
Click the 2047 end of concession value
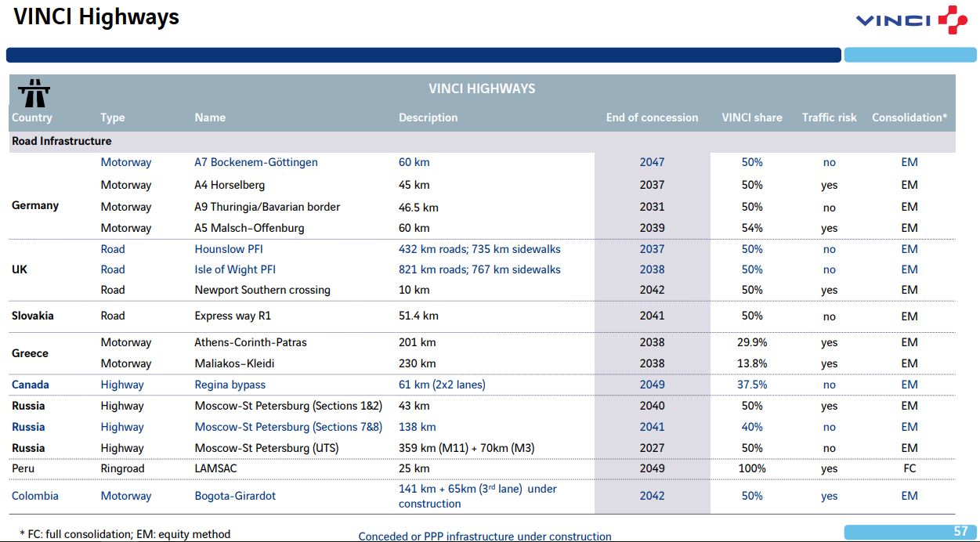(x=652, y=162)
